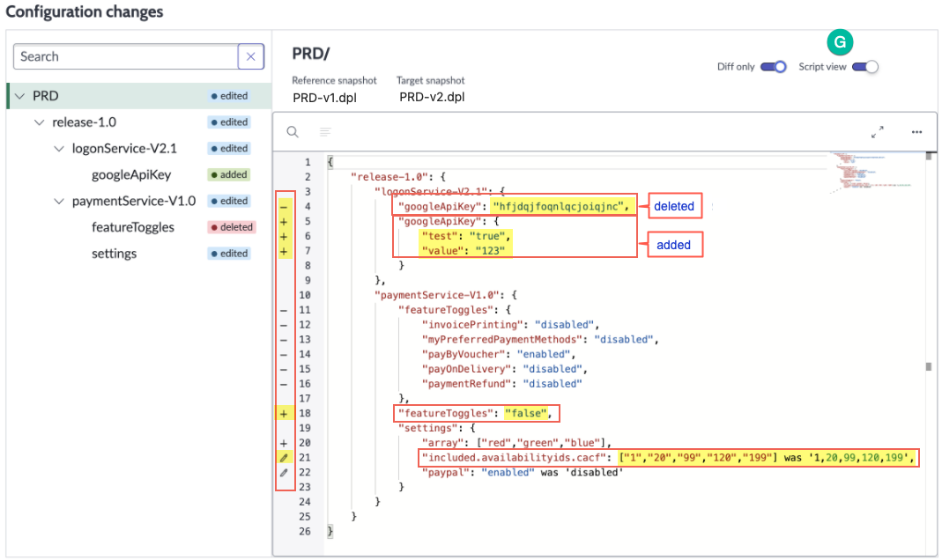
Task: Click the deleted badge next to featureToggles
Action: [231, 227]
